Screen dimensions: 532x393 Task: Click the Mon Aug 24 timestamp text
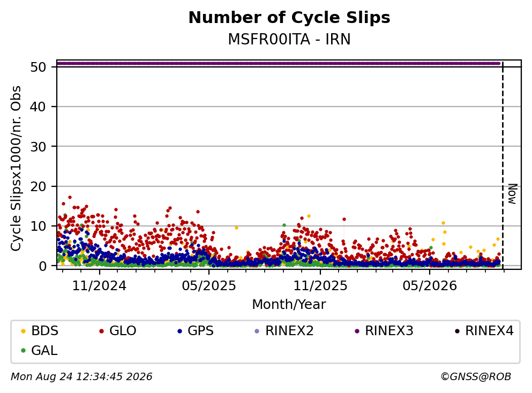[x=81, y=377]
